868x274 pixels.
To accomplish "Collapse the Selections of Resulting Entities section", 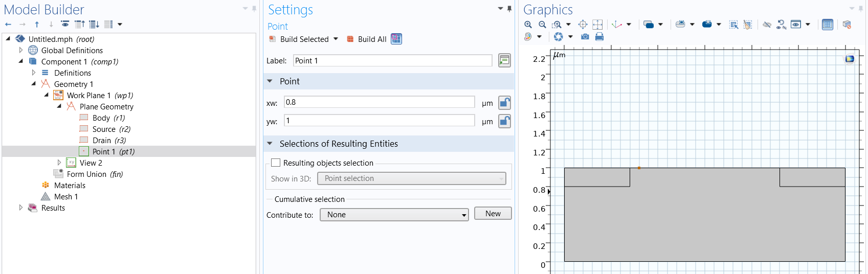I will [270, 144].
